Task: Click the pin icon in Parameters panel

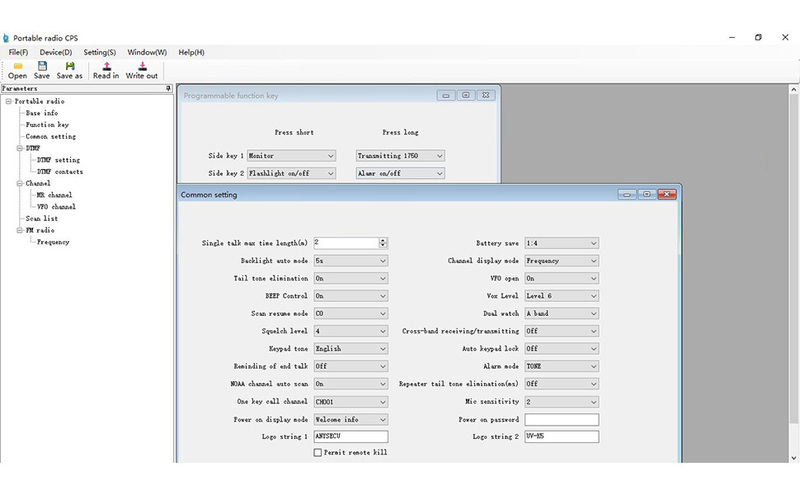Action: 168,88
